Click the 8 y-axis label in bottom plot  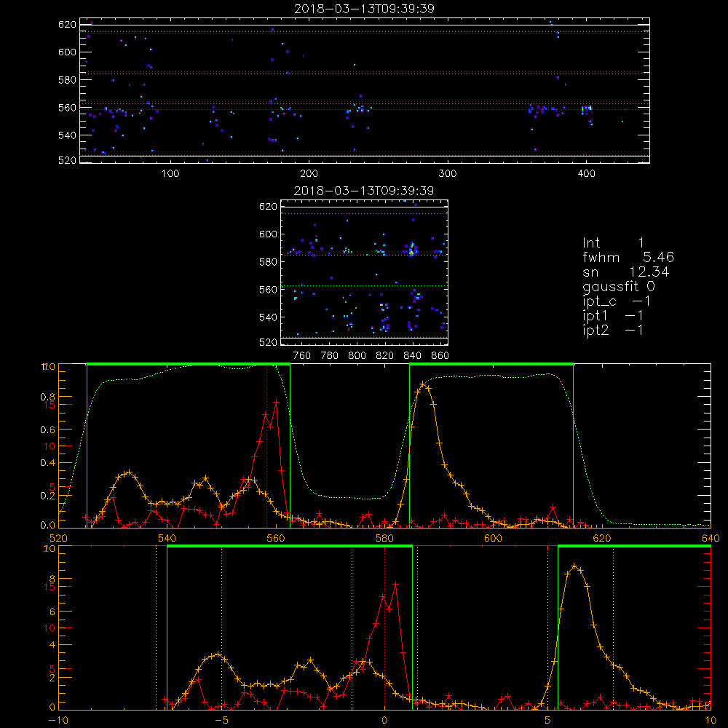pyautogui.click(x=52, y=579)
